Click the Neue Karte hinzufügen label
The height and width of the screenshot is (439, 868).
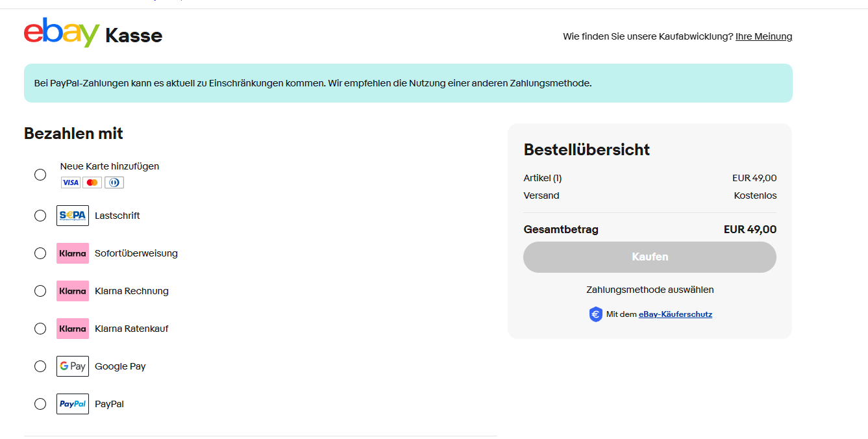click(x=110, y=166)
